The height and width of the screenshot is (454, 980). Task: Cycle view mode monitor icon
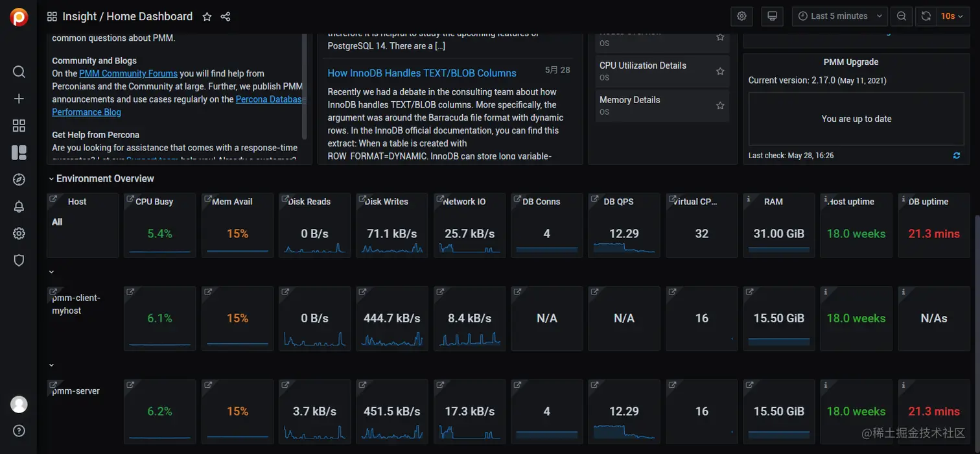(772, 16)
